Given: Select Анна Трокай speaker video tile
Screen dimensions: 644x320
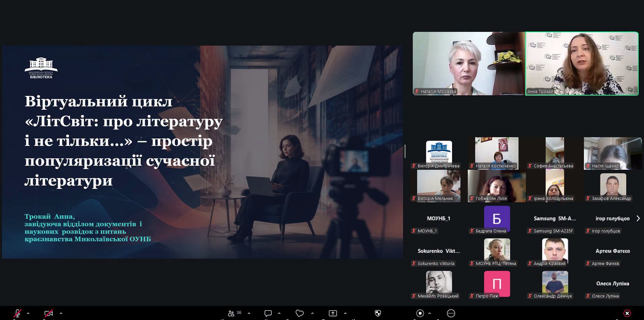Looking at the screenshot, I should [582, 63].
